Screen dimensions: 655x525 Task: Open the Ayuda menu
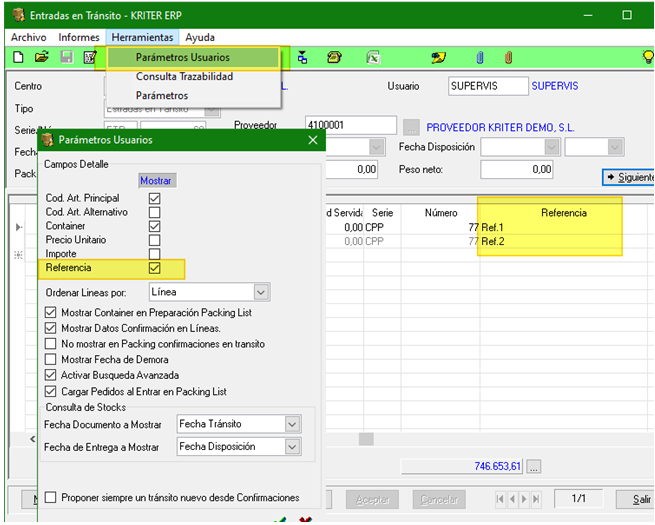(x=200, y=37)
